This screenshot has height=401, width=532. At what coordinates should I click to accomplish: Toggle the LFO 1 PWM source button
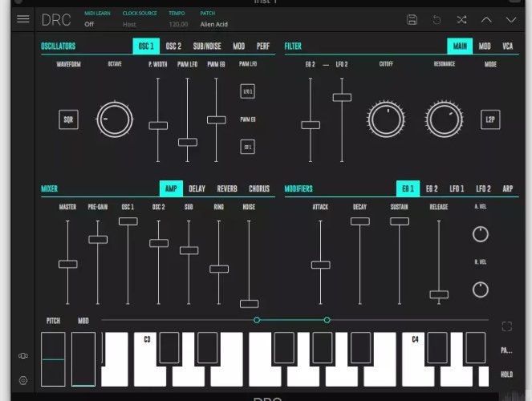248,91
